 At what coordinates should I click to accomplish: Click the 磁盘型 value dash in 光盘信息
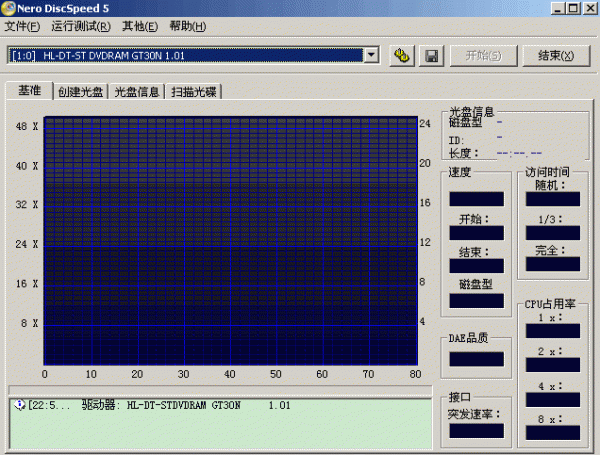pos(499,122)
